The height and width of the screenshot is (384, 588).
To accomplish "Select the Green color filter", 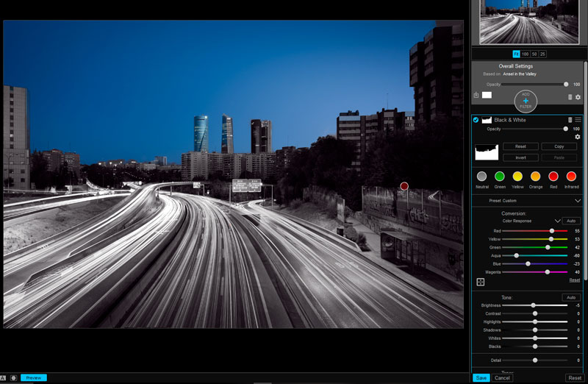I will [500, 177].
